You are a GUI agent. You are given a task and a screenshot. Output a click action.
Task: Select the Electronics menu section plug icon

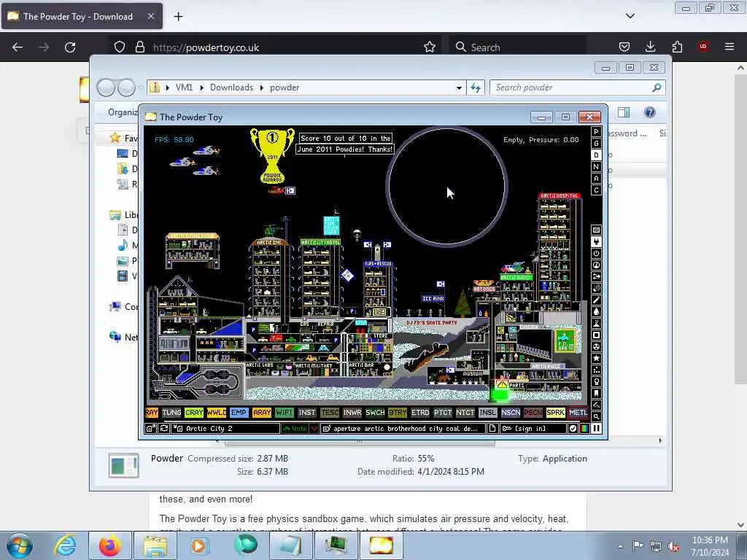[x=596, y=242]
